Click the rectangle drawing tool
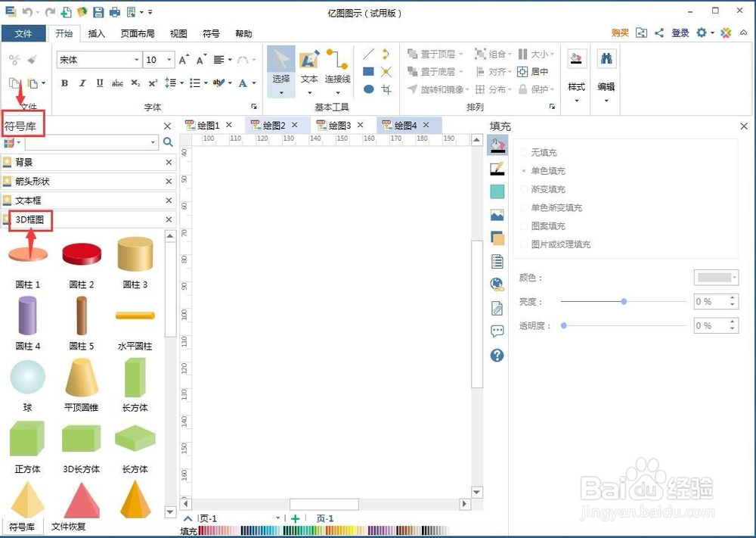 pos(367,71)
